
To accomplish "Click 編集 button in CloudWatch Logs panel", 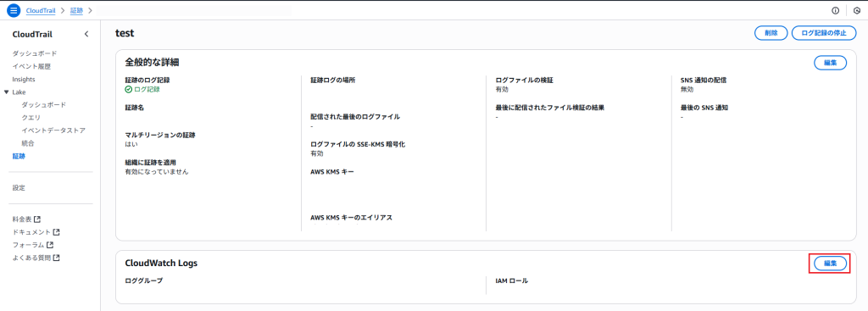I will coord(830,264).
